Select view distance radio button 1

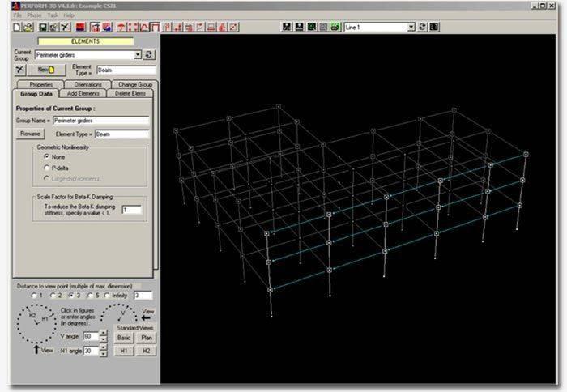34,296
